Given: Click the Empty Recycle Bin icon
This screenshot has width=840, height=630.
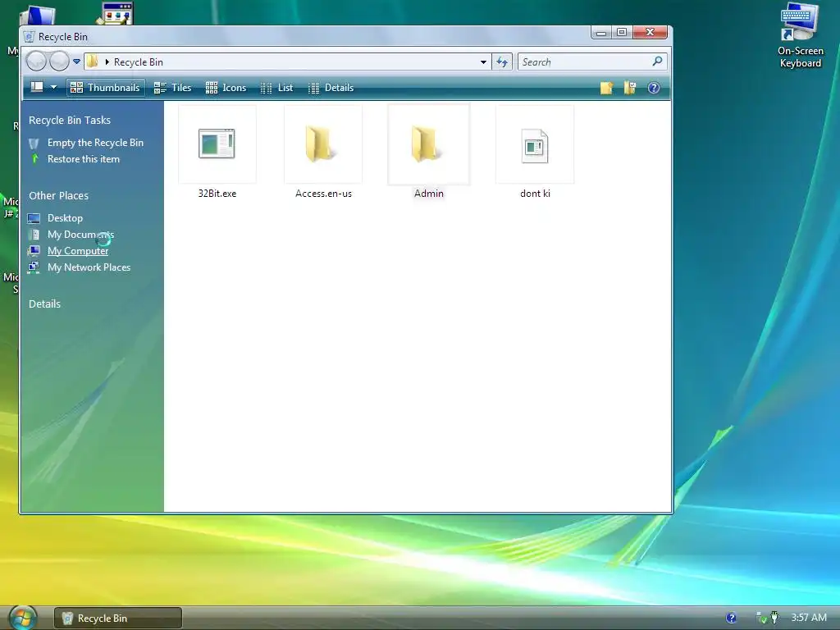Looking at the screenshot, I should [34, 143].
